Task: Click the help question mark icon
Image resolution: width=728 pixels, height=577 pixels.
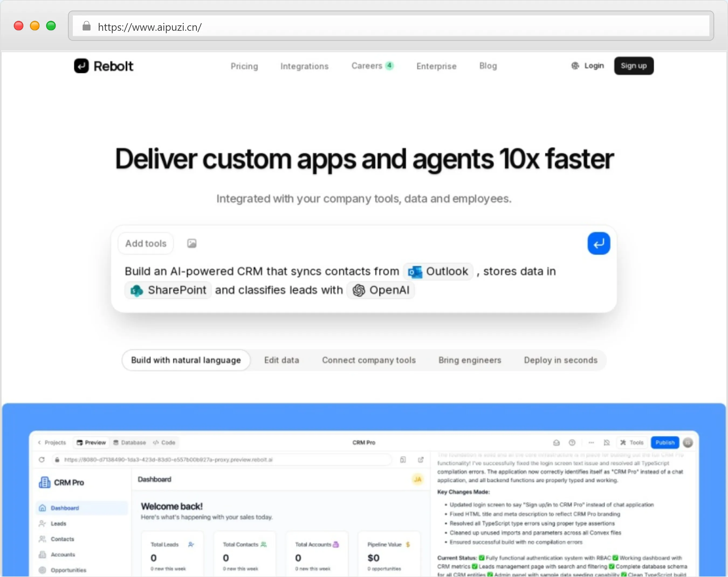Action: [x=572, y=443]
